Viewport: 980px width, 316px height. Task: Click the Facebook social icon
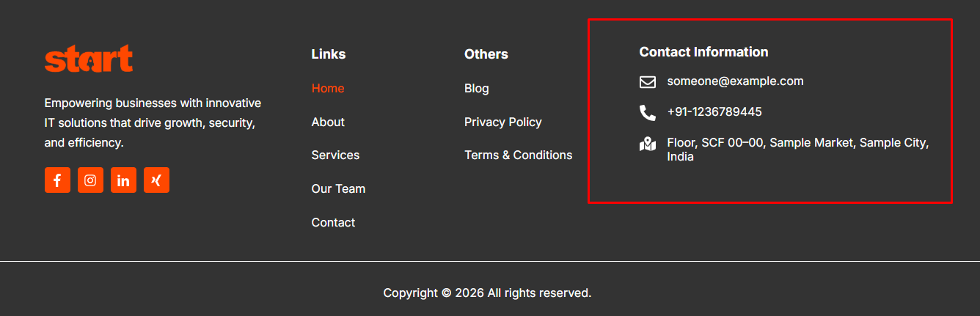(57, 180)
